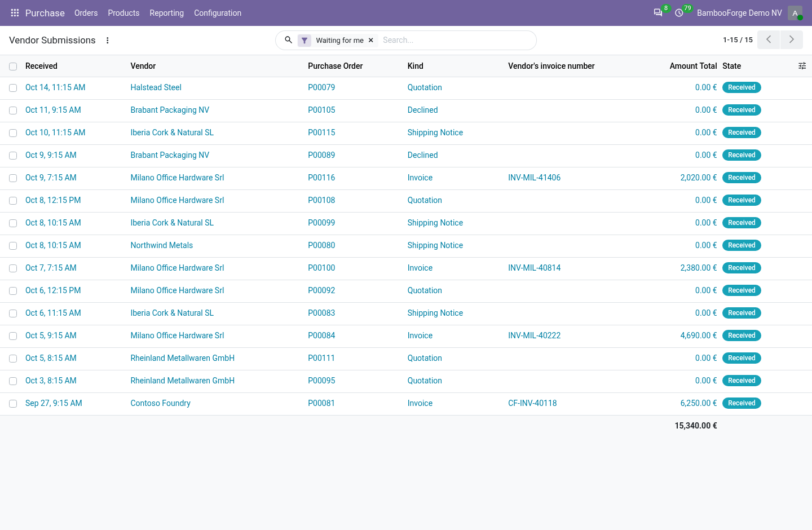Open the conversations messages icon
Screen dimensions: 812x530
point(658,13)
